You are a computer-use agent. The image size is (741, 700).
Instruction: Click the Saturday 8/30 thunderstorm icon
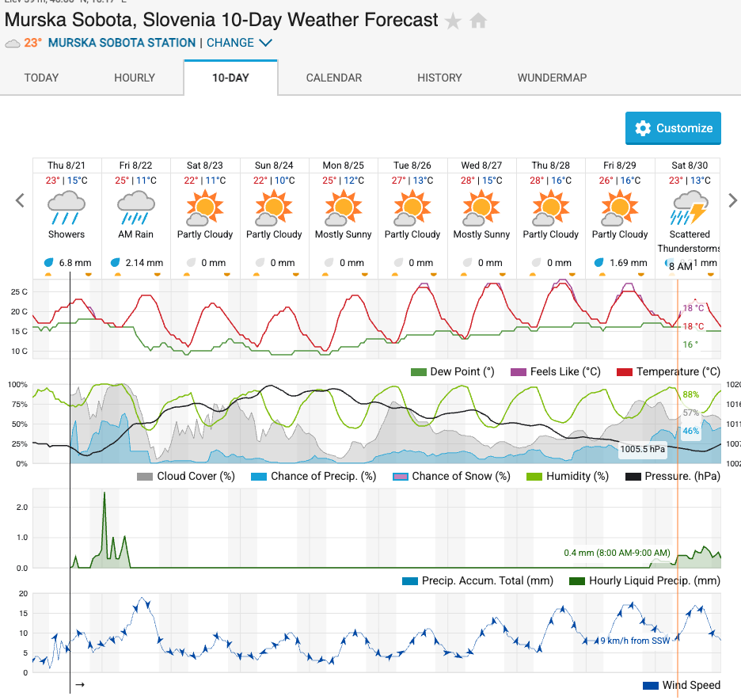coord(688,207)
